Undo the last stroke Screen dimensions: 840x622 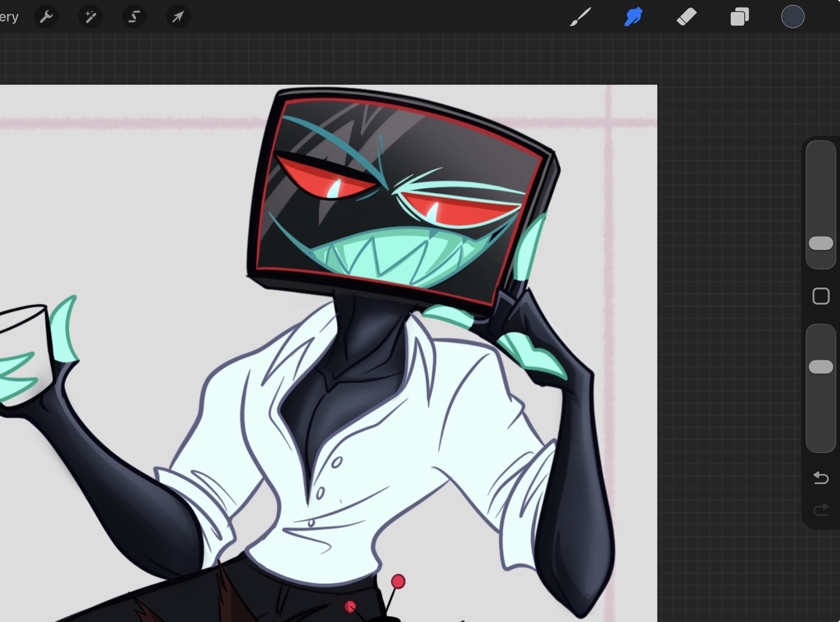tap(821, 478)
